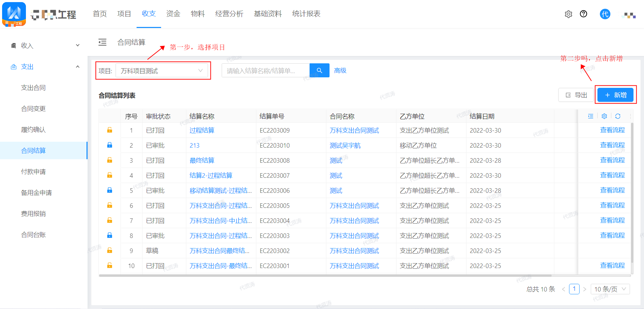The height and width of the screenshot is (309, 644).
Task: Open the help question mark icon
Action: pyautogui.click(x=583, y=14)
